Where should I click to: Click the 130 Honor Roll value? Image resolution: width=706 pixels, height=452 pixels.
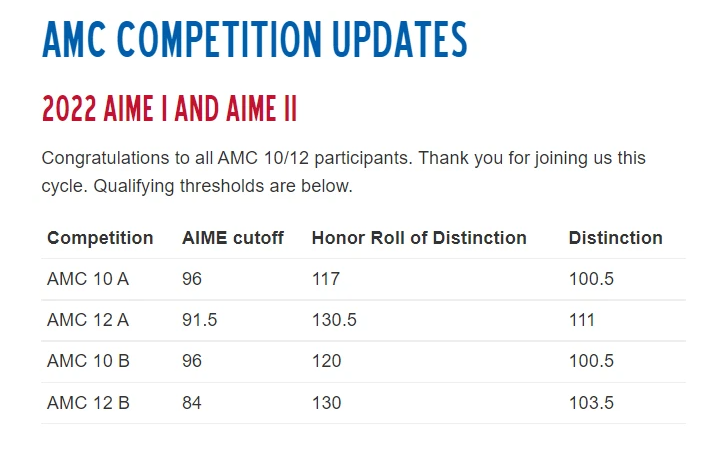[326, 403]
